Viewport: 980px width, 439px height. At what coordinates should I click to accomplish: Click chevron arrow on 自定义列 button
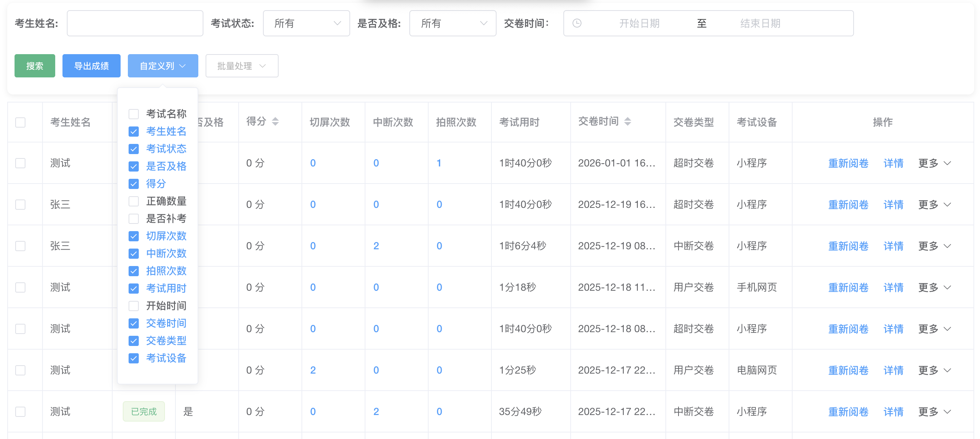(183, 66)
